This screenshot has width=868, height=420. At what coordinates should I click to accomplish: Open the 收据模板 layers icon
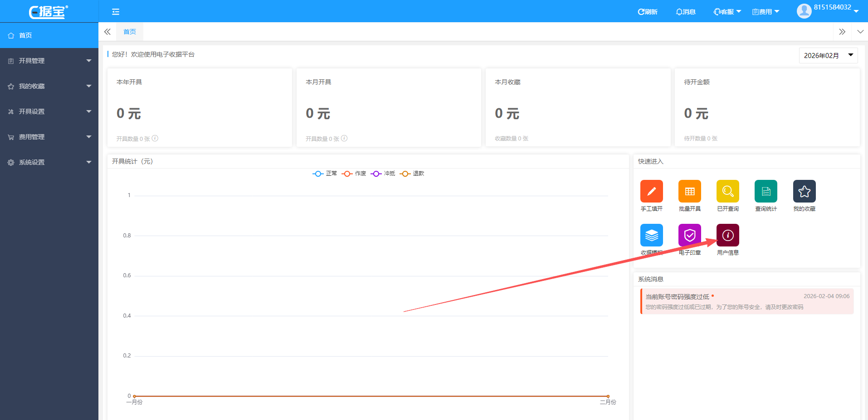pyautogui.click(x=651, y=235)
